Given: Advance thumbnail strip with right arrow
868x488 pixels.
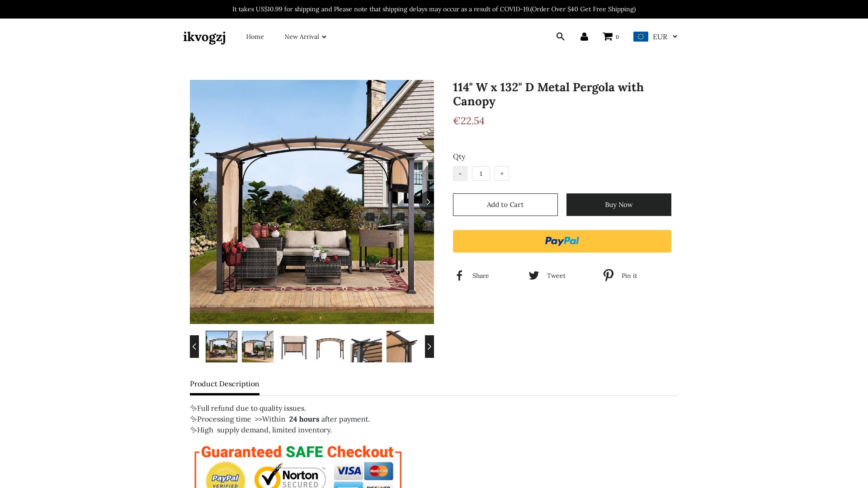Looking at the screenshot, I should tap(429, 347).
